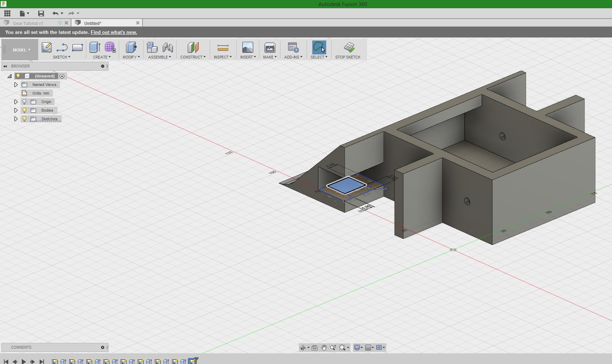Click the Pan icon in navigation bar

[x=324, y=347]
